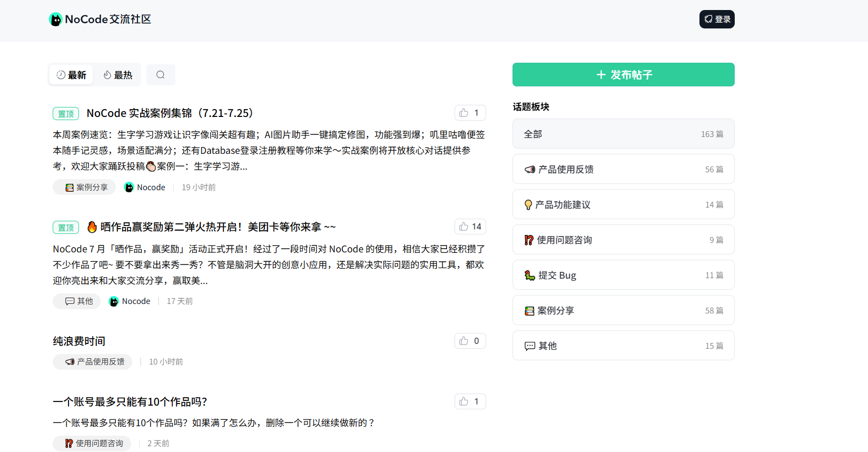Viewport: 868px width, 452px height.
Task: Click the 17 天前 timestamp
Action: pyautogui.click(x=180, y=301)
